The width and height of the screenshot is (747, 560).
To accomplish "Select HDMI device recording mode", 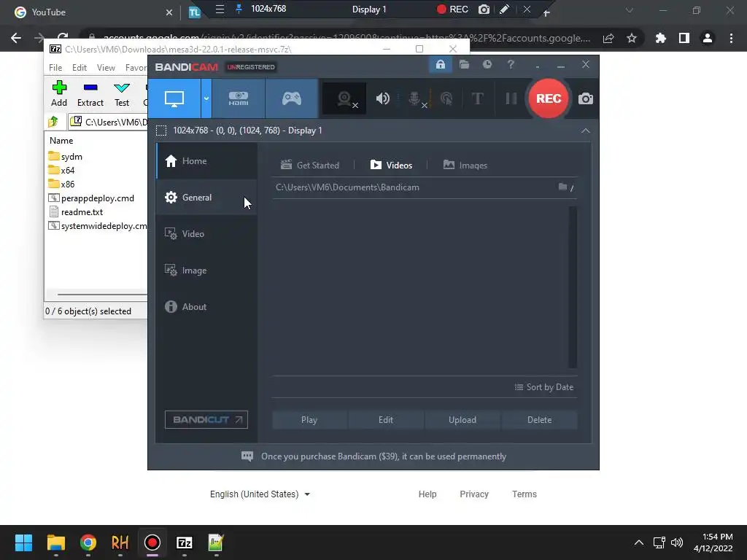I will (x=239, y=98).
